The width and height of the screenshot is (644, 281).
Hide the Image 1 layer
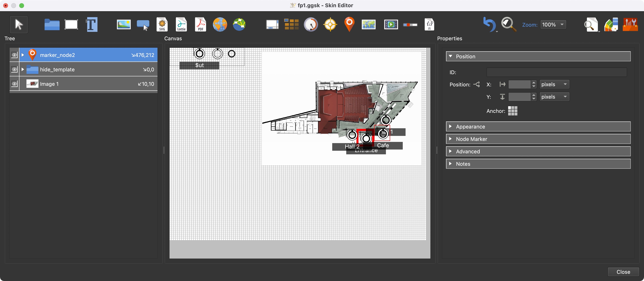(x=14, y=84)
